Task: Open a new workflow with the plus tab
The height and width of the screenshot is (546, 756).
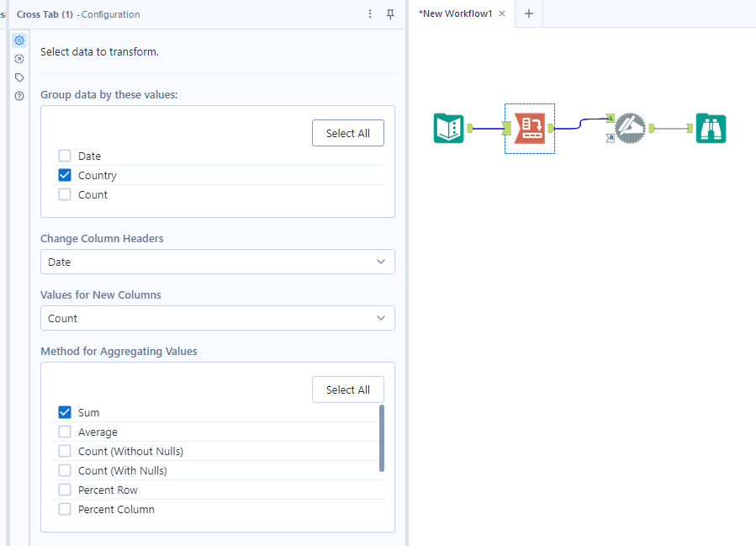Action: click(528, 13)
